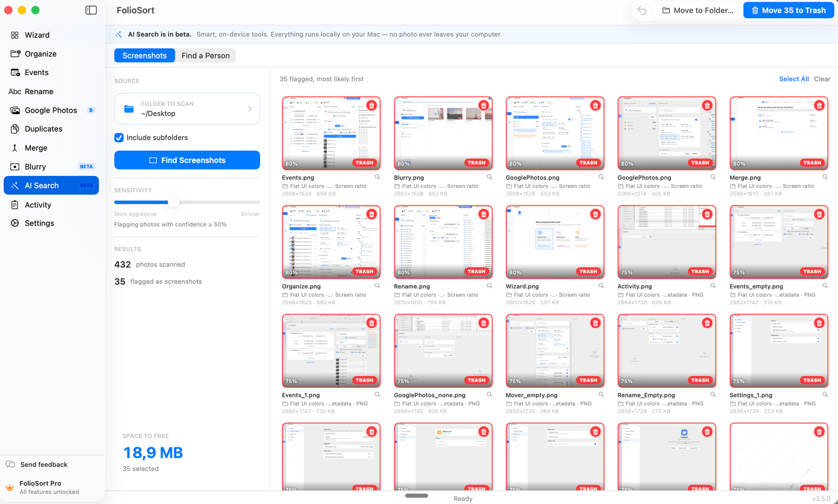Preview Mover_empty.png with magnifier icon

click(601, 395)
